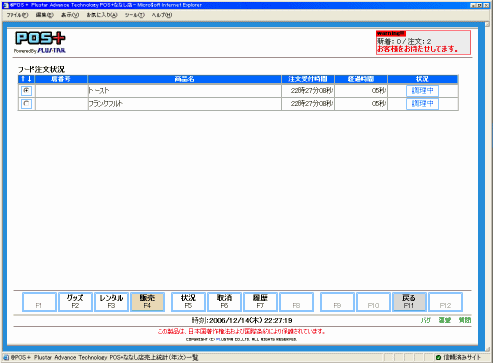Open 履歴 with the F7 button
The width and height of the screenshot is (493, 363).
pyautogui.click(x=260, y=302)
